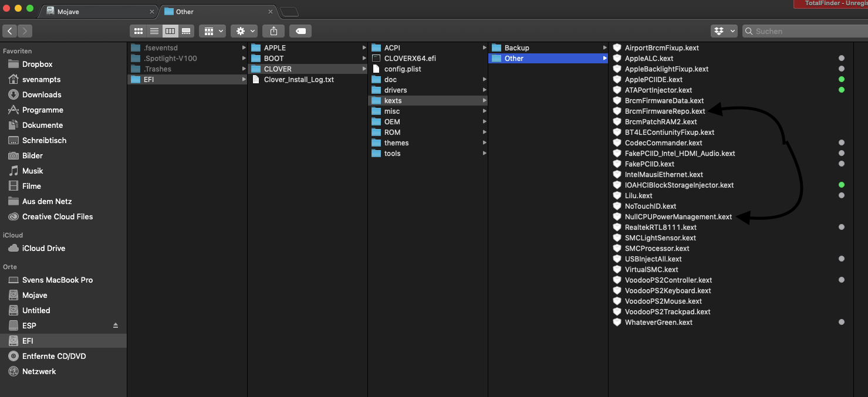Switch to gallery view in toolbar

point(186,31)
